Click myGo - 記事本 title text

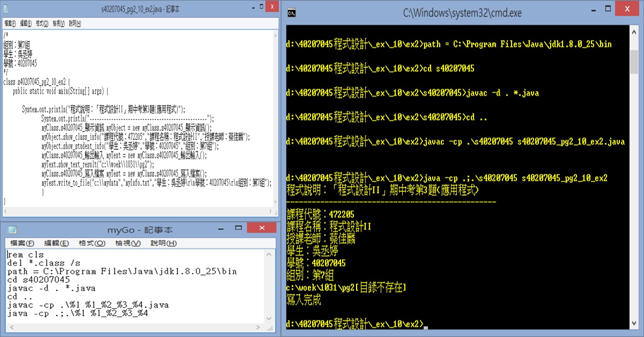tap(140, 230)
